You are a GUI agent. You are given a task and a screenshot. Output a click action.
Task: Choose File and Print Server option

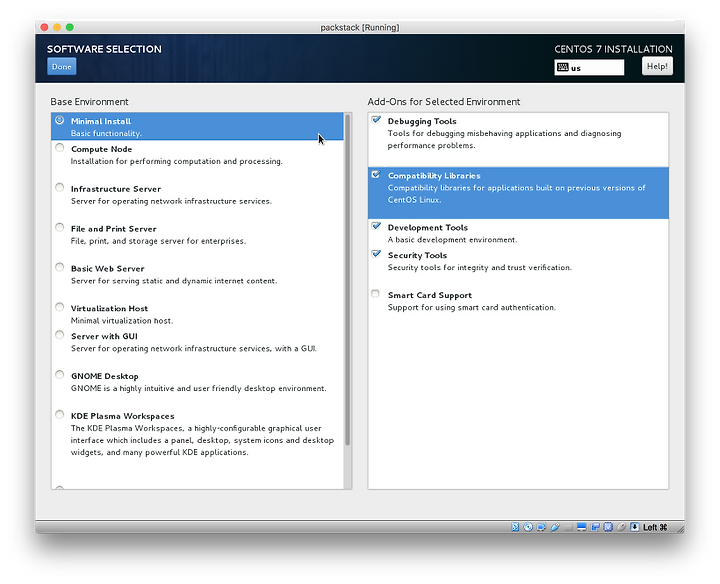pyautogui.click(x=59, y=227)
